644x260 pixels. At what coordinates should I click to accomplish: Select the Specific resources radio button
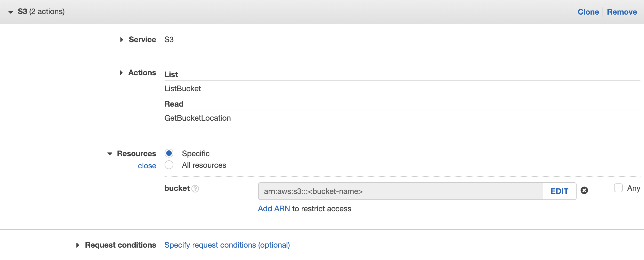(169, 153)
